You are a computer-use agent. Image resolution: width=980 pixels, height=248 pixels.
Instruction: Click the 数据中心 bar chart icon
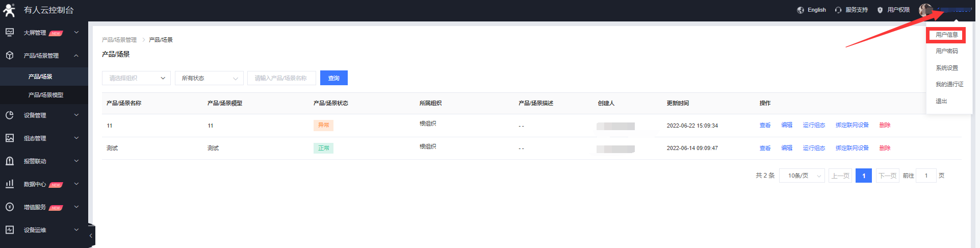coord(10,184)
